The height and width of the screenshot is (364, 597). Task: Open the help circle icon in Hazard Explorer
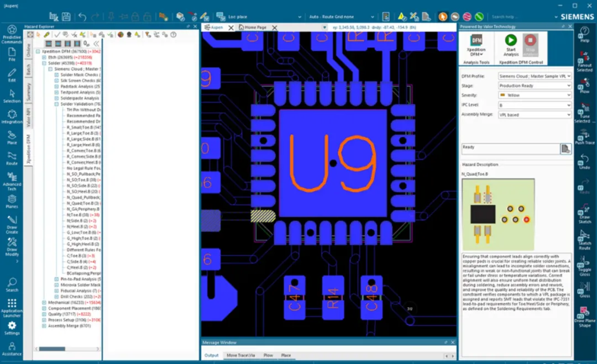(174, 35)
